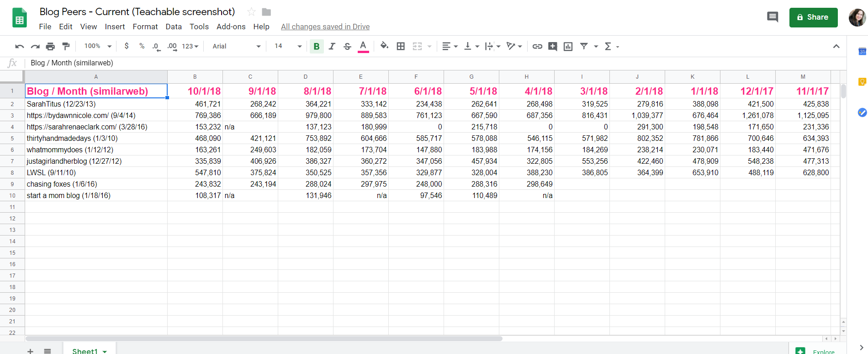The image size is (868, 354).
Task: Toggle italic formatting
Action: pos(332,46)
